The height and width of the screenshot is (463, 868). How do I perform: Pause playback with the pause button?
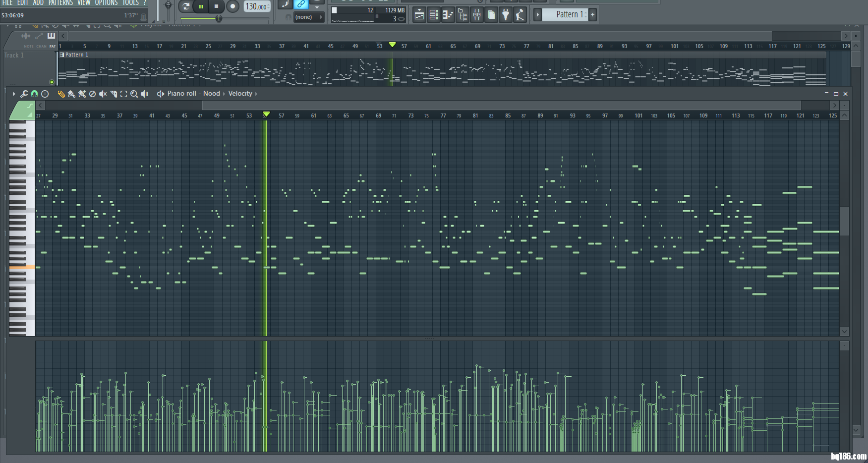tap(201, 6)
